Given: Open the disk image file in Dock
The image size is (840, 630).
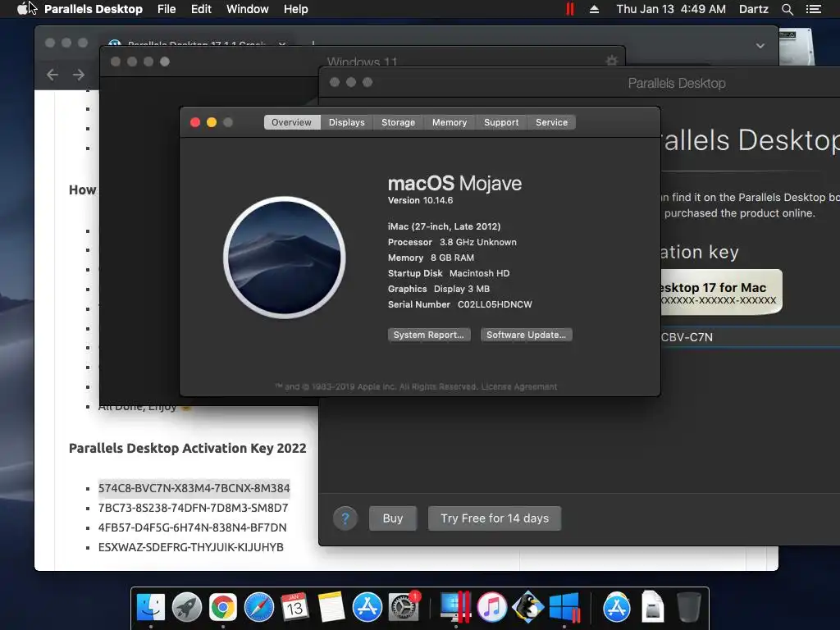Looking at the screenshot, I should (x=652, y=607).
